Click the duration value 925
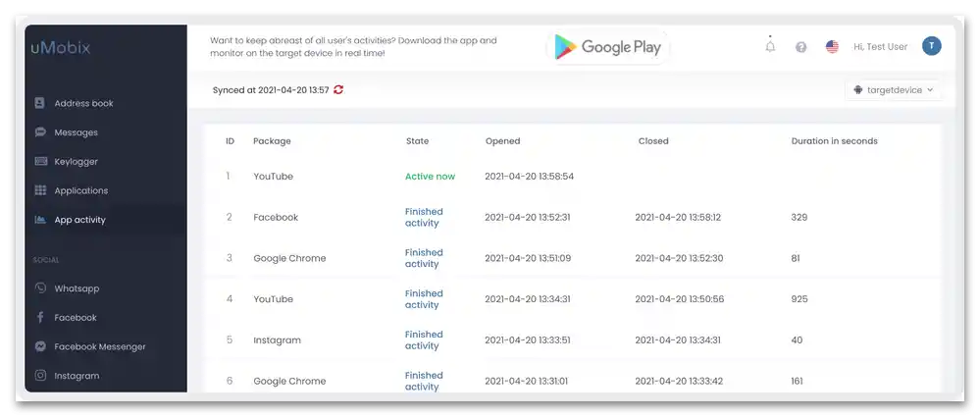The width and height of the screenshot is (980, 417). pos(799,299)
